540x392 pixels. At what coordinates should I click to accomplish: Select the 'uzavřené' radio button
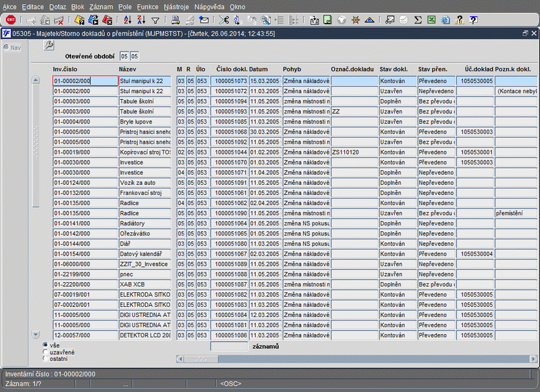(x=45, y=352)
